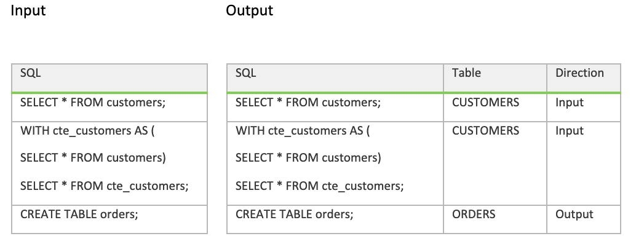Screen dimensions: 644x244
Task: Click SELECT * FROM cte_customers; in Output table
Action: [x=319, y=186]
